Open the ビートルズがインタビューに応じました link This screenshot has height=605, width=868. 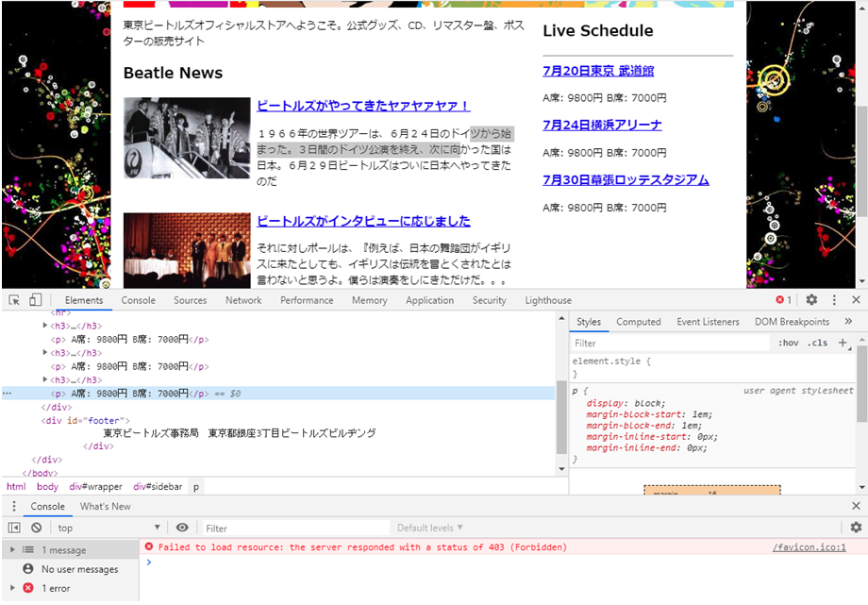click(363, 221)
